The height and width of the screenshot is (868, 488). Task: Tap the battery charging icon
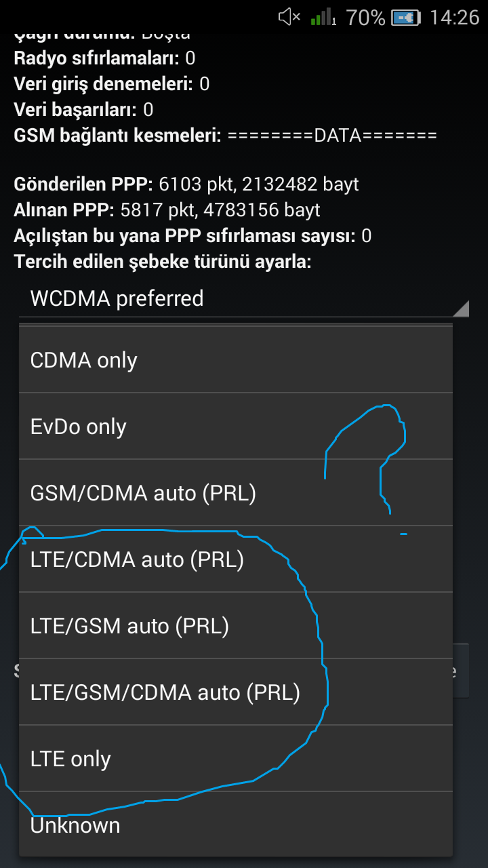[407, 17]
